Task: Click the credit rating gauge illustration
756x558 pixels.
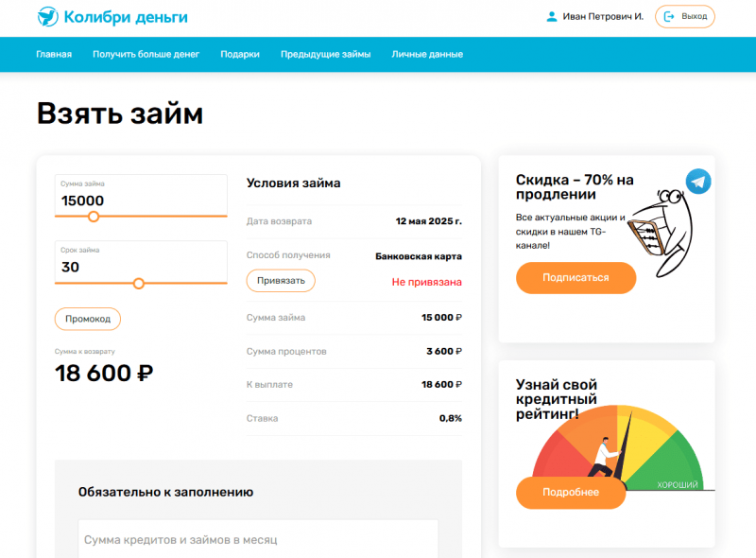Action: [619, 445]
